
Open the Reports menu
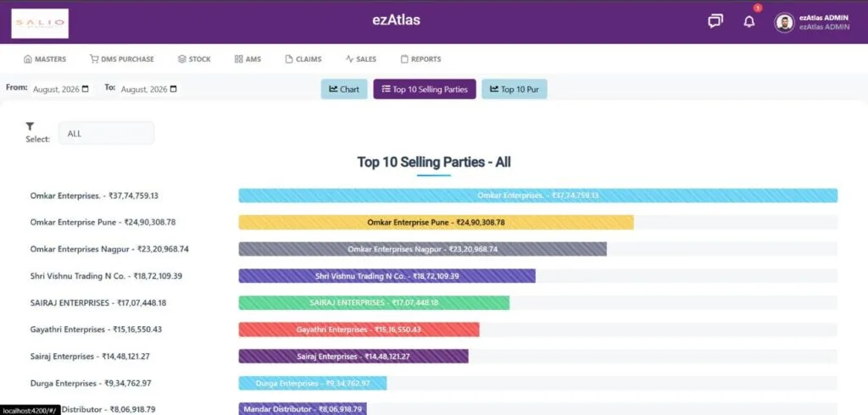pos(420,59)
